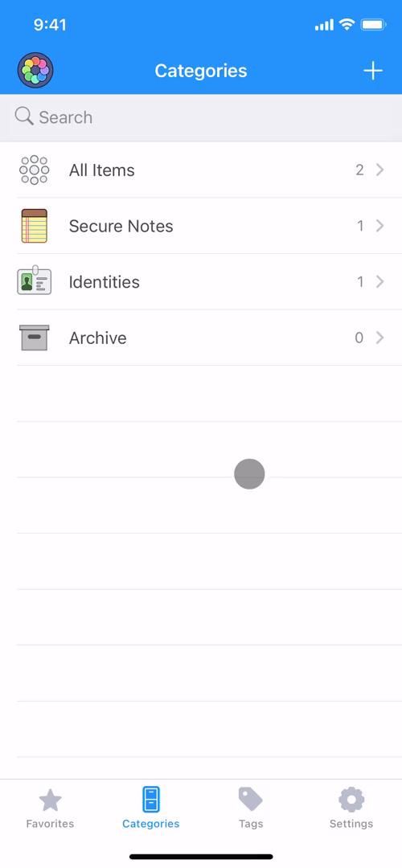This screenshot has height=868, width=402.
Task: Tap the All Items circles icon
Action: [35, 170]
